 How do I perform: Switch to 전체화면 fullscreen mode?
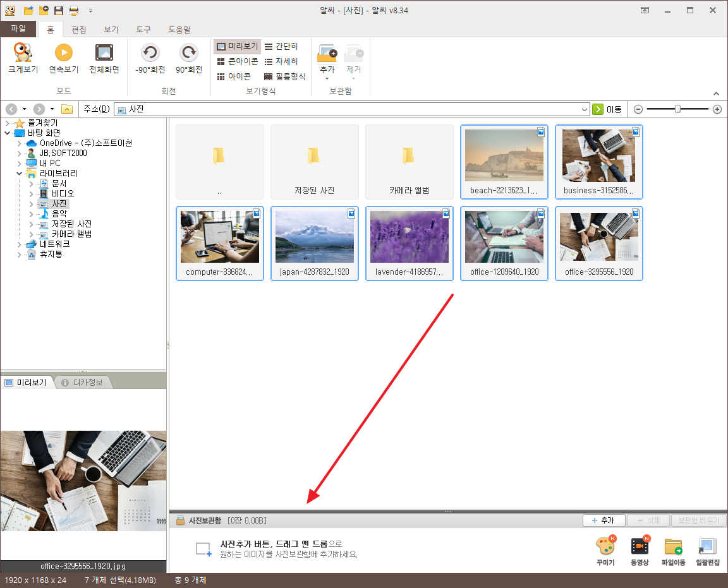(x=104, y=57)
